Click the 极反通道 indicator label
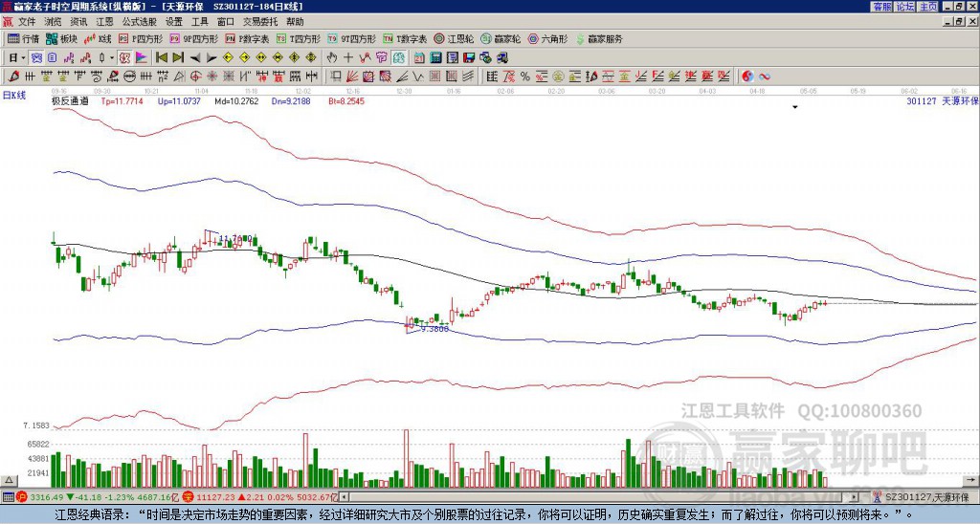Image resolution: width=980 pixels, height=524 pixels. click(x=70, y=100)
